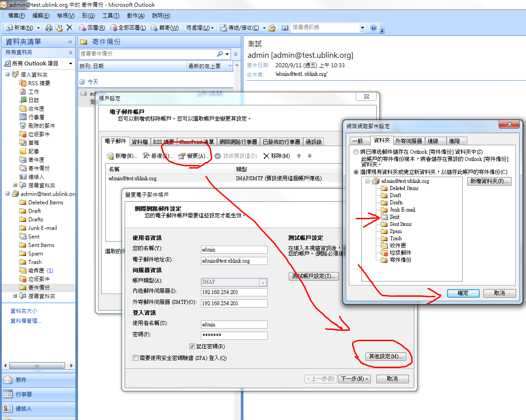Expand the All Outlook Items (所有 Outlook 項目) dropdown
This screenshot has width=526, height=420.
click(70, 64)
